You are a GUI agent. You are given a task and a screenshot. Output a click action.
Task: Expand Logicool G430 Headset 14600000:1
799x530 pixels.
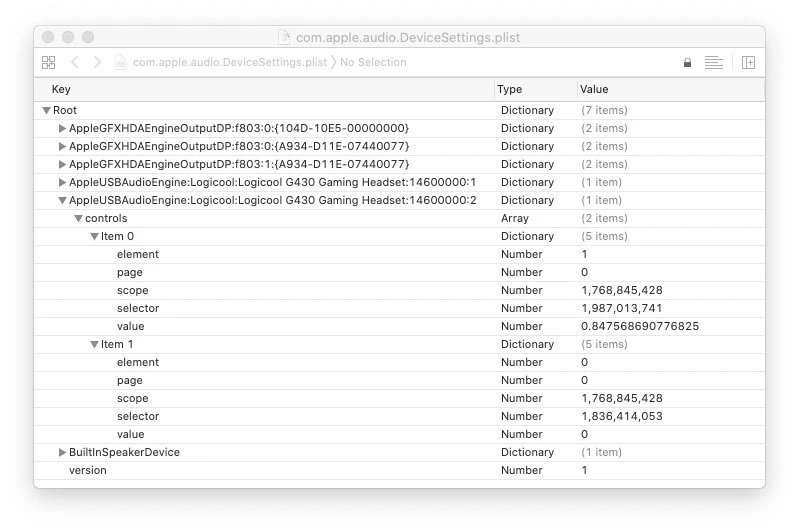62,182
